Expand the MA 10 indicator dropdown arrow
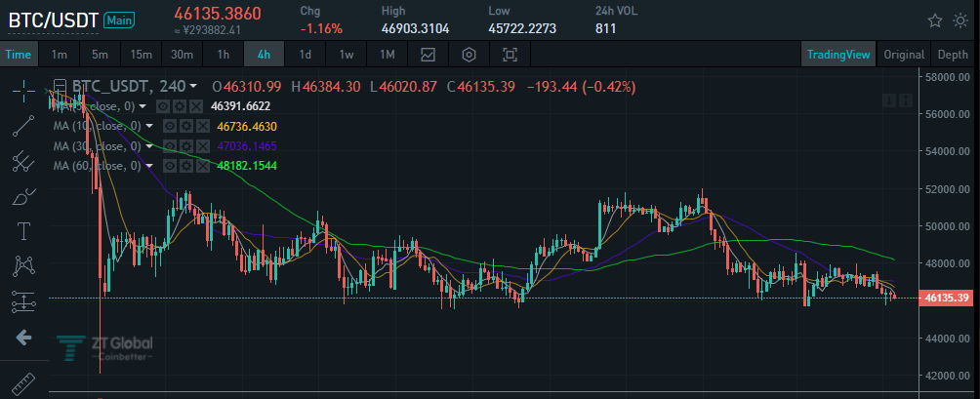The height and width of the screenshot is (399, 980). (x=148, y=127)
